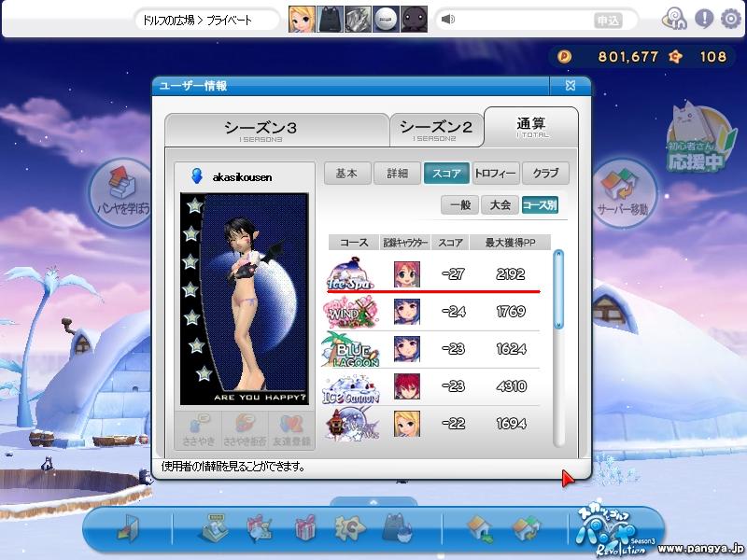Click the コース column header

tap(354, 243)
